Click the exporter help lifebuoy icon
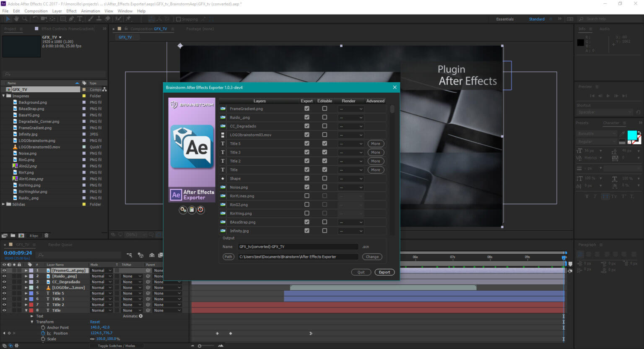 (201, 210)
